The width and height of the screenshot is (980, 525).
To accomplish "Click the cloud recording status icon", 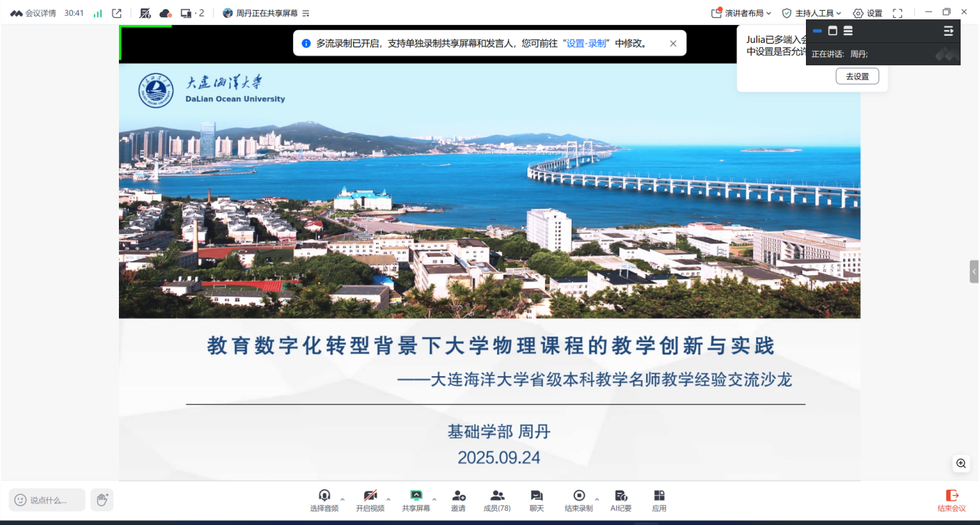I will [165, 13].
